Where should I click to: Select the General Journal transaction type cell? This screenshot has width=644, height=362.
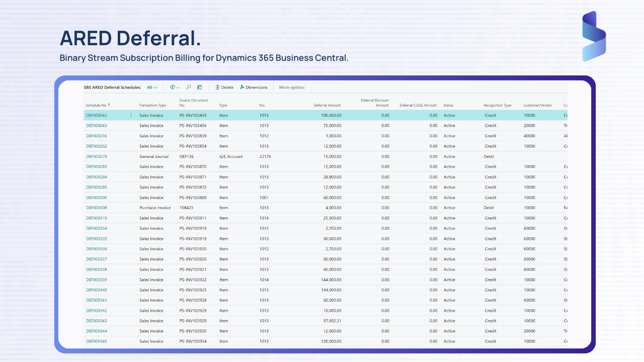pos(153,156)
